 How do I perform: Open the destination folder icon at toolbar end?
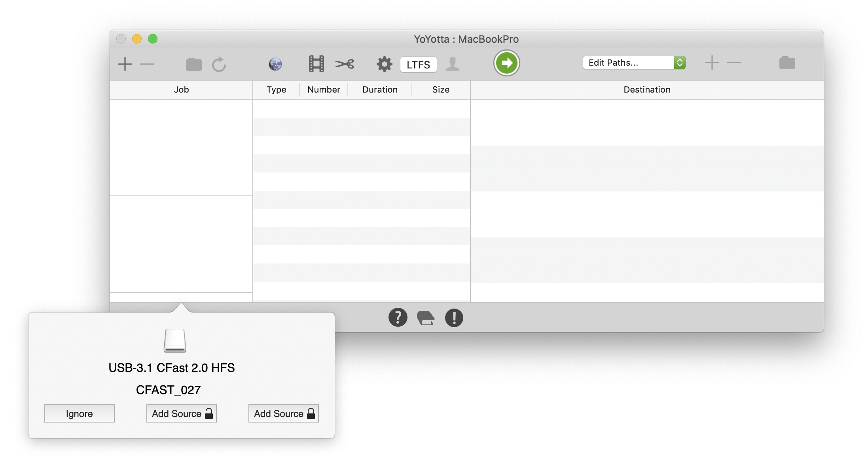click(787, 63)
